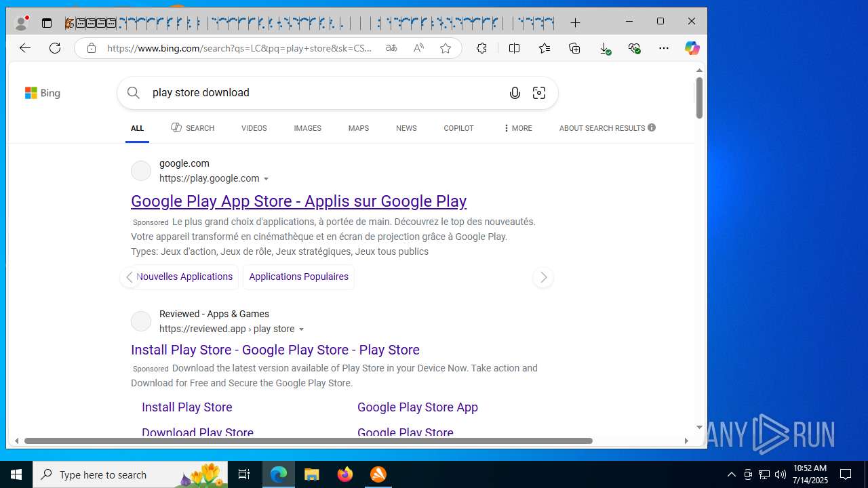Viewport: 868px width, 488px height.
Task: Click the browser address bar URL
Action: pyautogui.click(x=240, y=48)
